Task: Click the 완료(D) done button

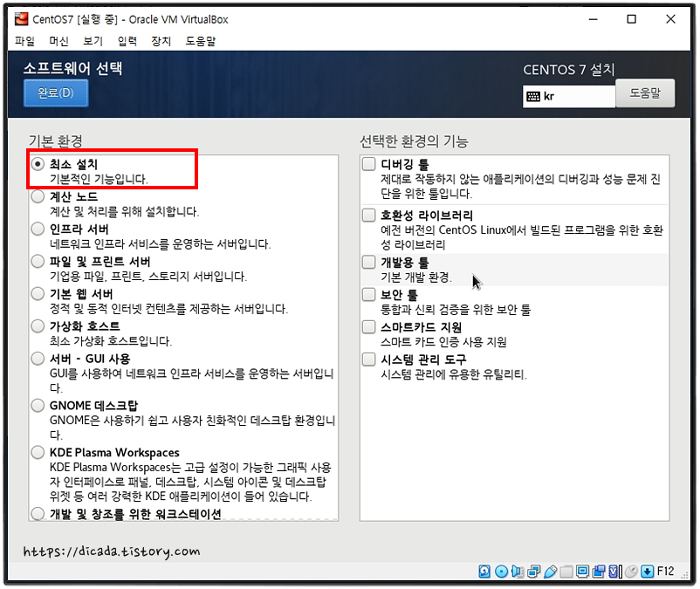Action: click(56, 92)
